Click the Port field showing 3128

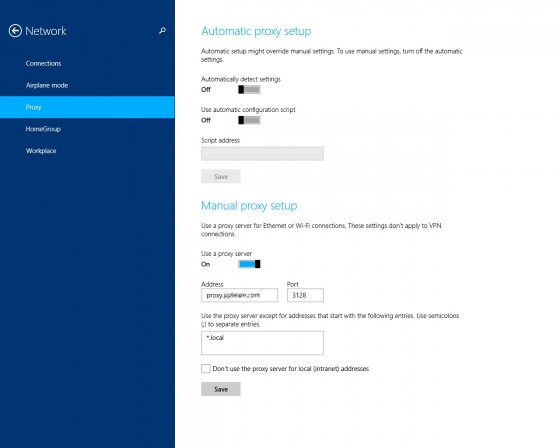point(305,295)
